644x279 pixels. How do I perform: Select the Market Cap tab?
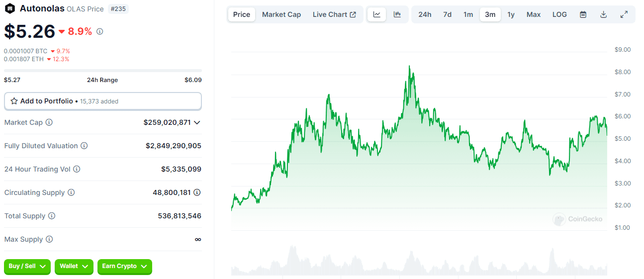click(281, 14)
